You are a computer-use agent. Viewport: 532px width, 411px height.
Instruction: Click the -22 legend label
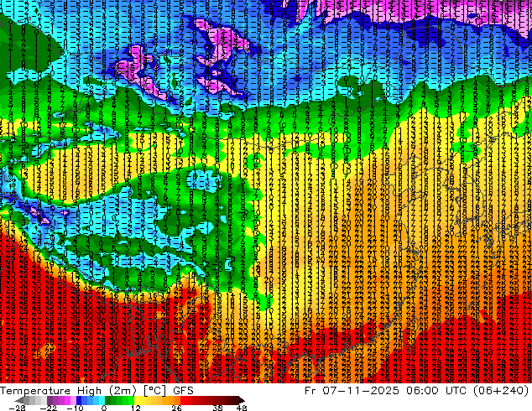48,408
